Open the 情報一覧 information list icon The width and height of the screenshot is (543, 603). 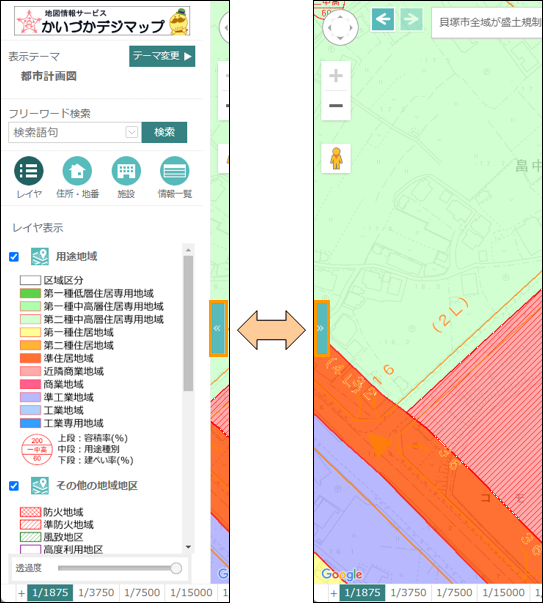point(175,171)
